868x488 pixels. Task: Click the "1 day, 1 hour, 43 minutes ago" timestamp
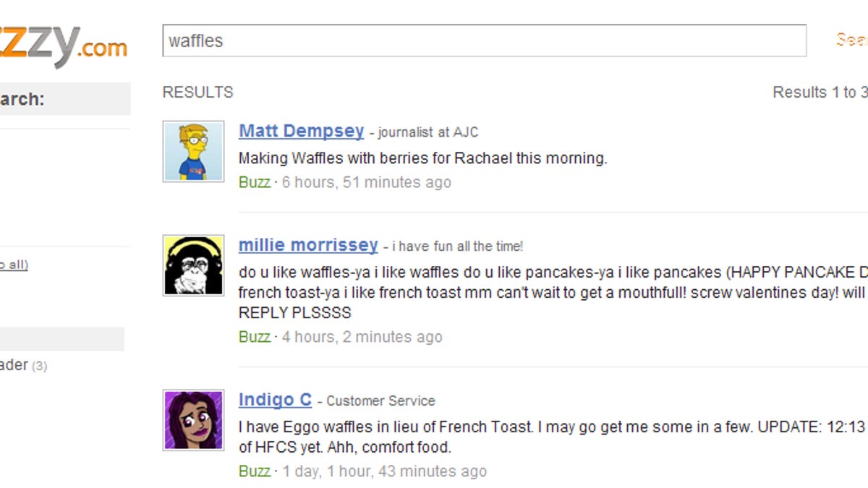tap(384, 471)
